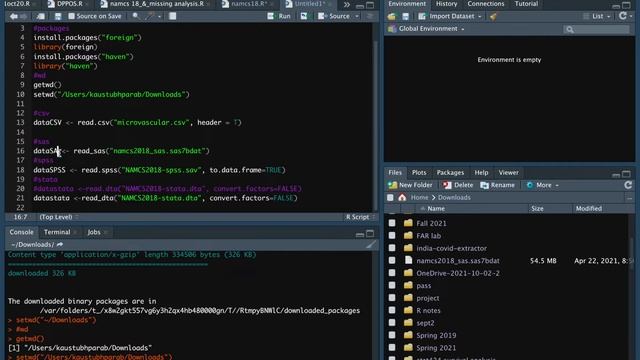Switch to the Jobs tab

click(x=94, y=232)
